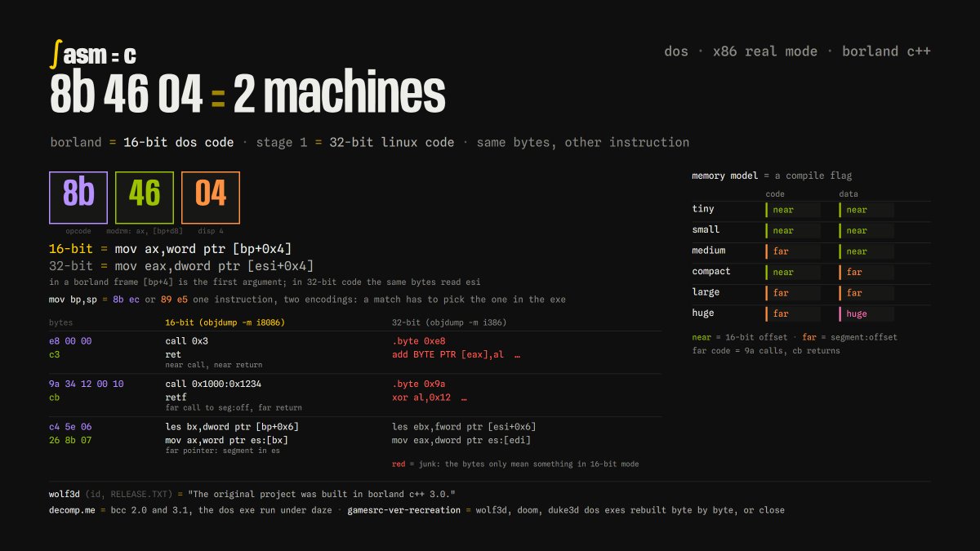The image size is (980, 551).
Task: Click the 'tiny' memory model row label
Action: tap(703, 209)
